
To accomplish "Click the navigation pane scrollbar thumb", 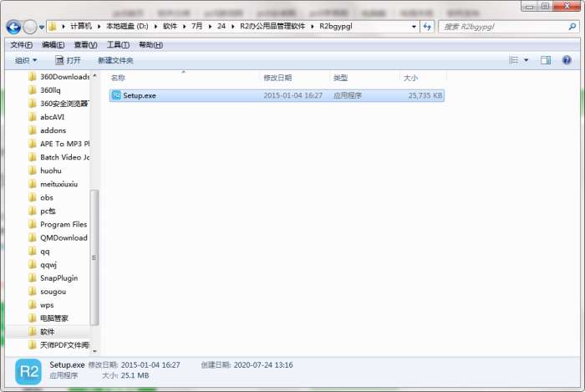I will click(94, 257).
